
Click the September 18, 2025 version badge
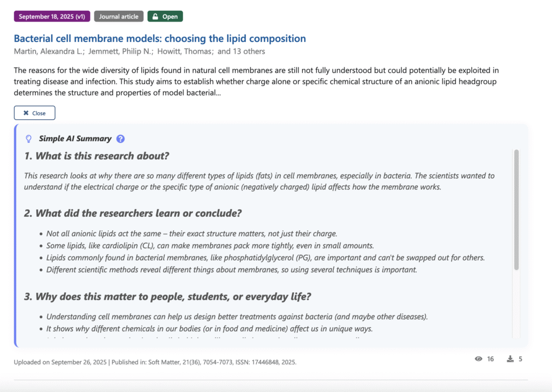pyautogui.click(x=52, y=17)
